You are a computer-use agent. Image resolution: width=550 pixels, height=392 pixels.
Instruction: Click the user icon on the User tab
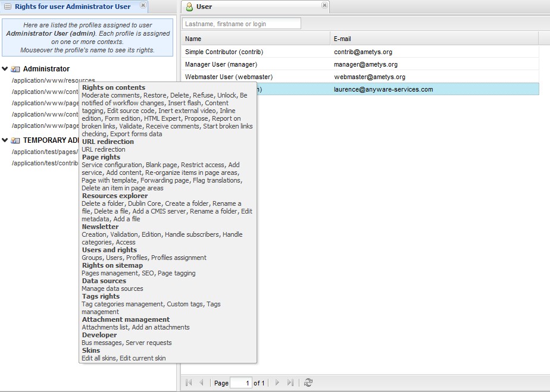coord(189,7)
